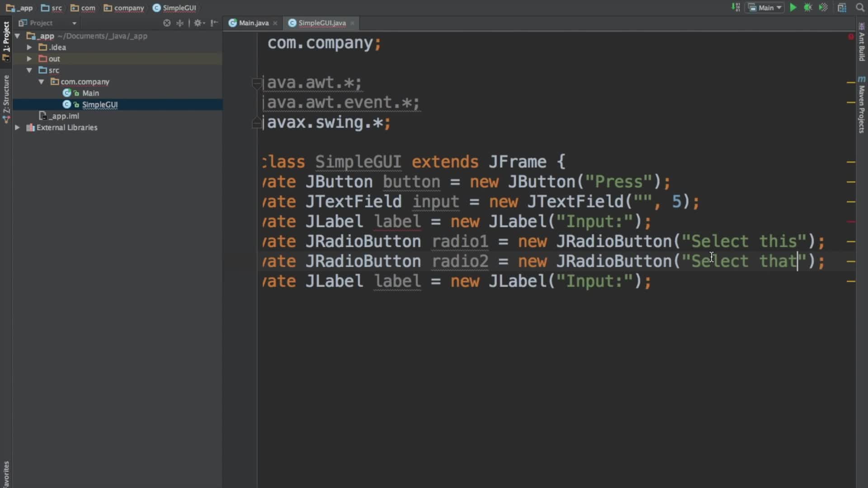The height and width of the screenshot is (488, 868).
Task: Click the External Libraries icon
Action: (31, 127)
